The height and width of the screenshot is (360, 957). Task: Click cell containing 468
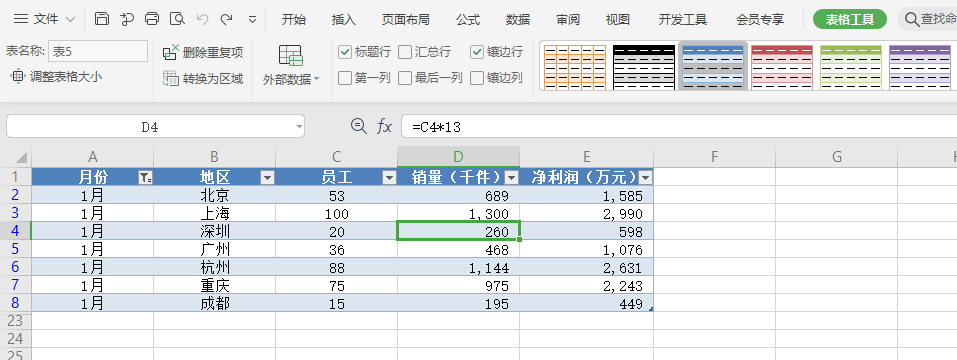(x=458, y=250)
